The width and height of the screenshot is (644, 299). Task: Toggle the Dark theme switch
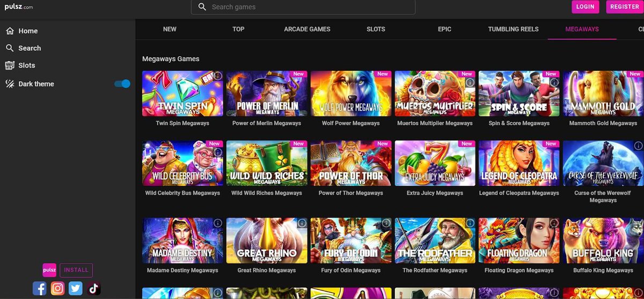122,84
